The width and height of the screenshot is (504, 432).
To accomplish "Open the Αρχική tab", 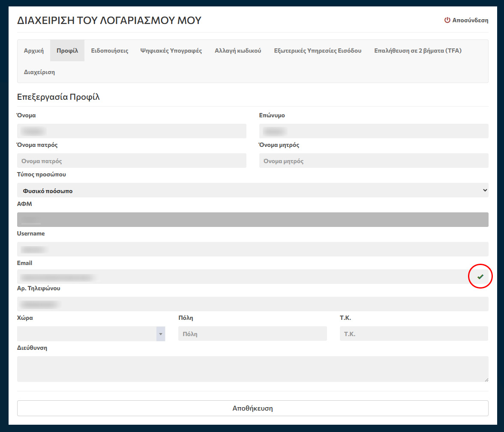I will pyautogui.click(x=34, y=51).
